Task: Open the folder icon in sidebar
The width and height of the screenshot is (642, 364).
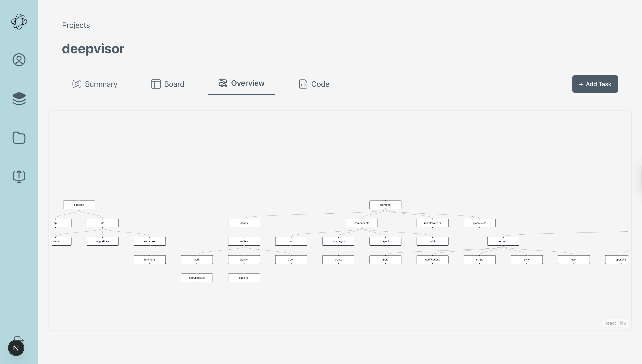Action: pos(19,138)
